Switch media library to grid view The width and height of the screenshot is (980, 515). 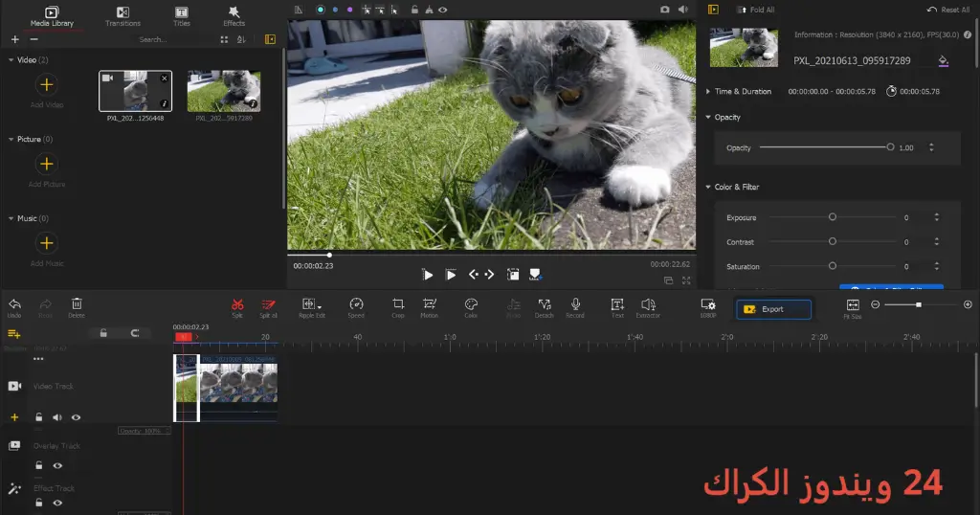click(224, 39)
